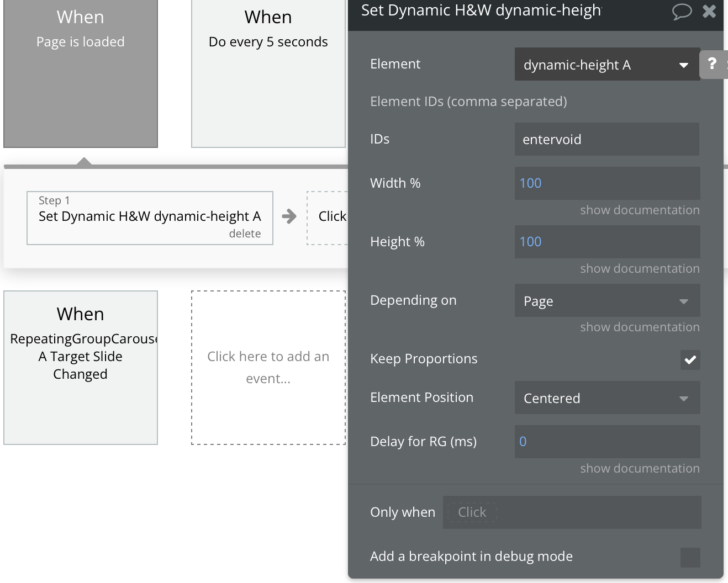Screen dimensions: 728x583
Task: Show documentation under Delay for RG
Action: (640, 468)
